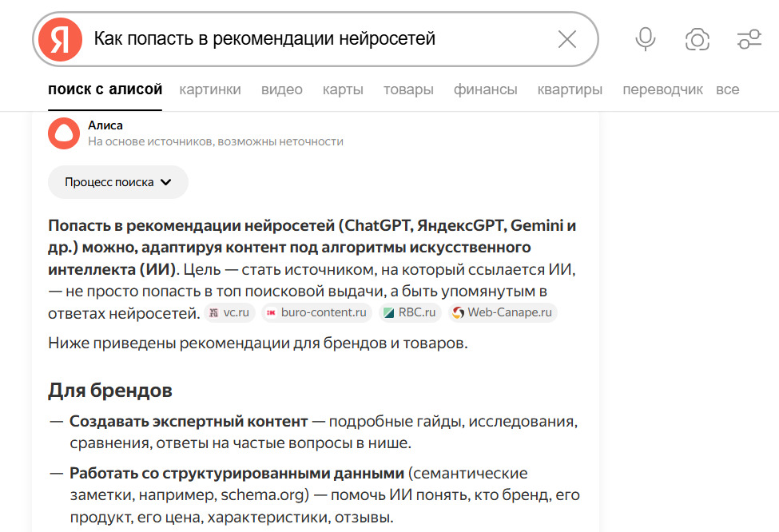Click the Yandex logo icon

[60, 39]
